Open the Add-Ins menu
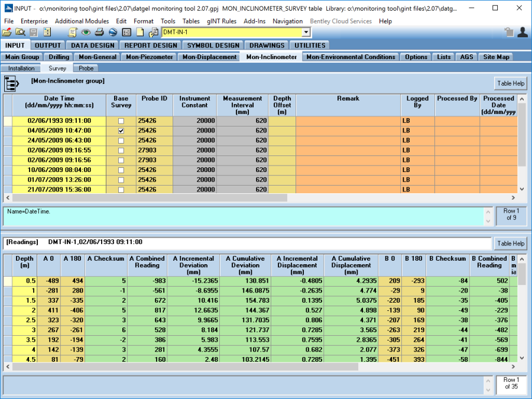Image resolution: width=532 pixels, height=399 pixels. [255, 21]
